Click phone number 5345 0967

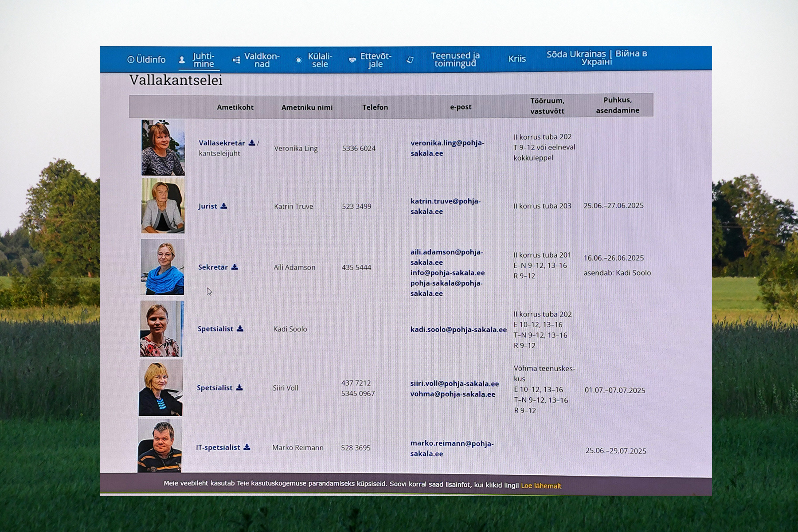point(358,394)
